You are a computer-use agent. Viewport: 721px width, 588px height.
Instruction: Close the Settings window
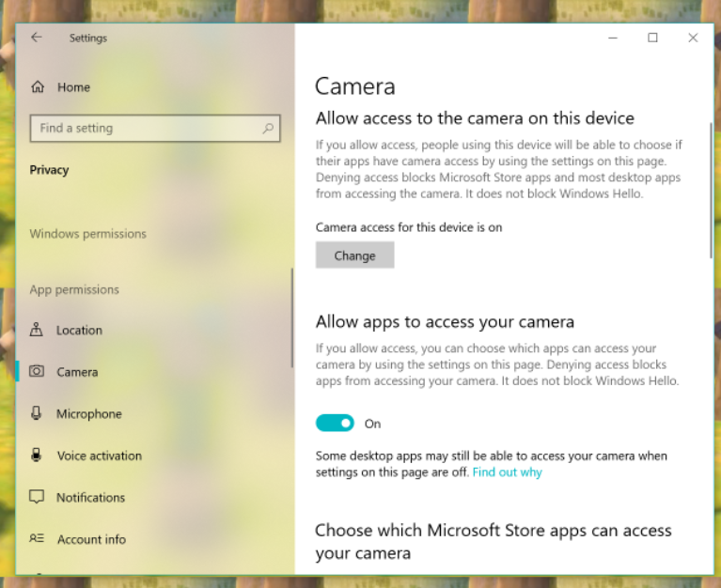coord(693,39)
